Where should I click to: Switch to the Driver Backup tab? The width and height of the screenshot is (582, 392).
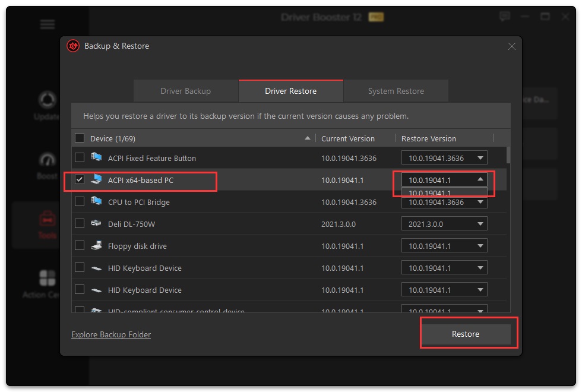point(185,91)
